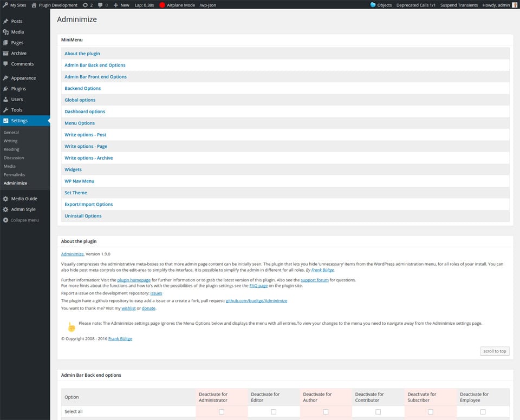This screenshot has height=420, width=520.
Task: Click the Posts pushpin icon in sidebar
Action: 5,21
